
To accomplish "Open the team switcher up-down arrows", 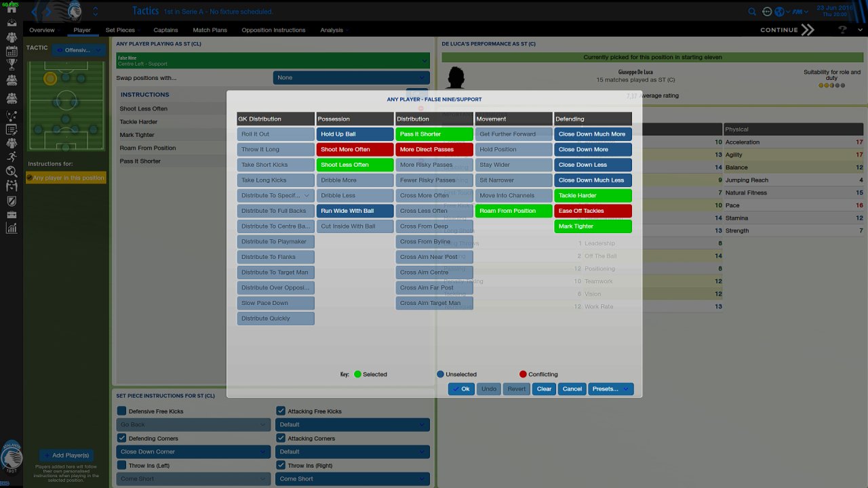I will (95, 12).
